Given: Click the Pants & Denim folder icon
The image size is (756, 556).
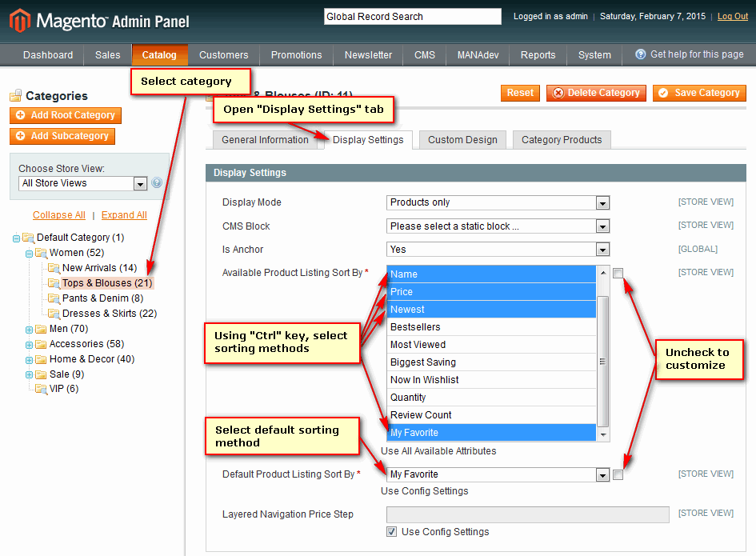Looking at the screenshot, I should pyautogui.click(x=54, y=298).
